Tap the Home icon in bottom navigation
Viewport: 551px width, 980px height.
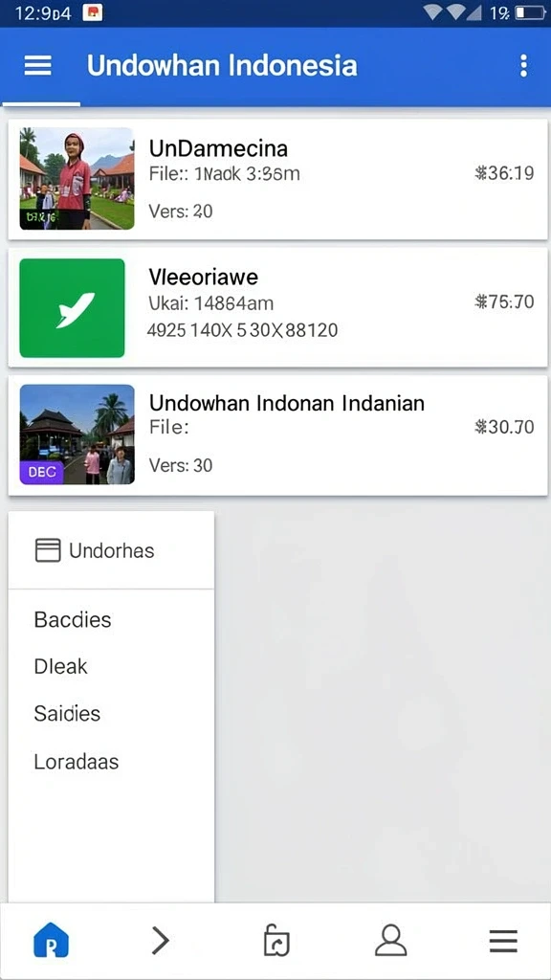pos(51,940)
